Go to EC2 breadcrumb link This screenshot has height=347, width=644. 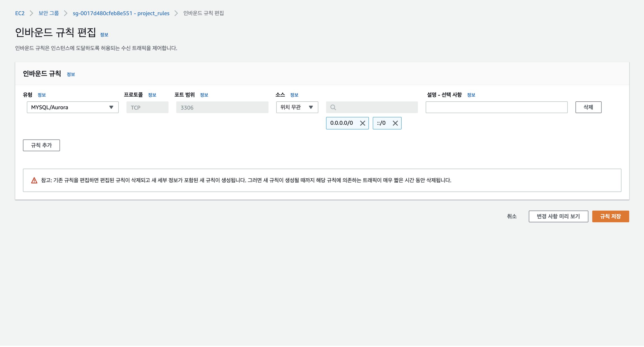[x=20, y=13]
